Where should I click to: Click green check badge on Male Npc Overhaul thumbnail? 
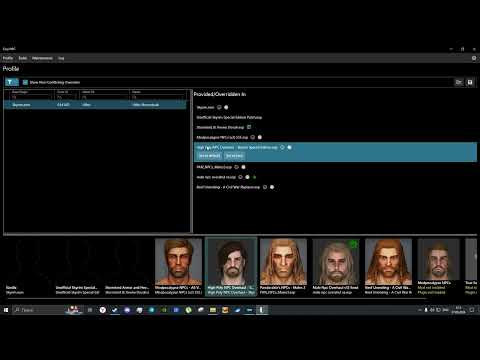(353, 244)
